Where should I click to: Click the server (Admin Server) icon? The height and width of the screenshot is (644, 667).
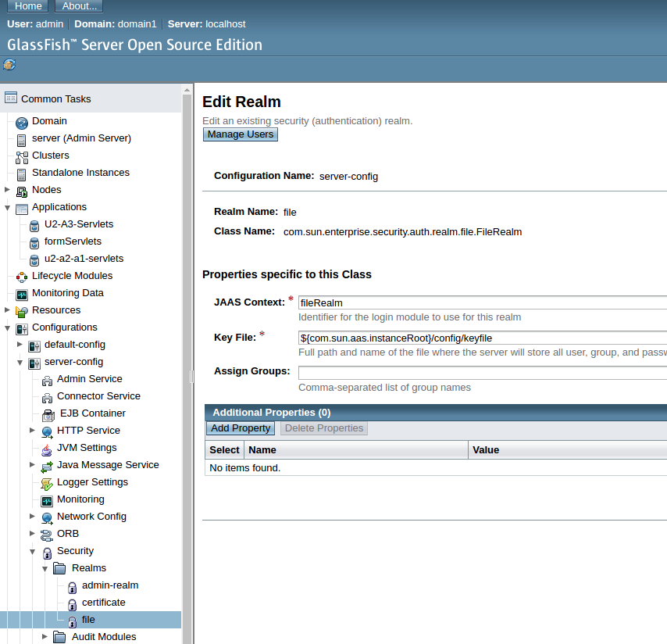pyautogui.click(x=21, y=140)
